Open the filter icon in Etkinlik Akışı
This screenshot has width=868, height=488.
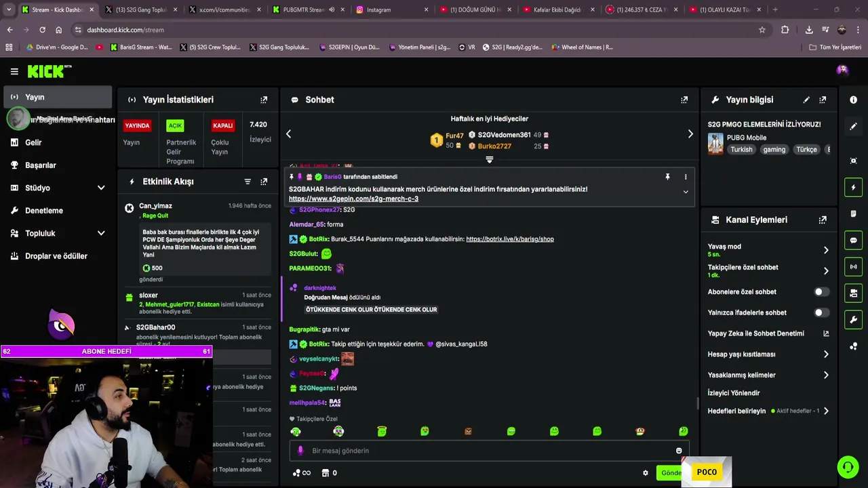pos(248,182)
